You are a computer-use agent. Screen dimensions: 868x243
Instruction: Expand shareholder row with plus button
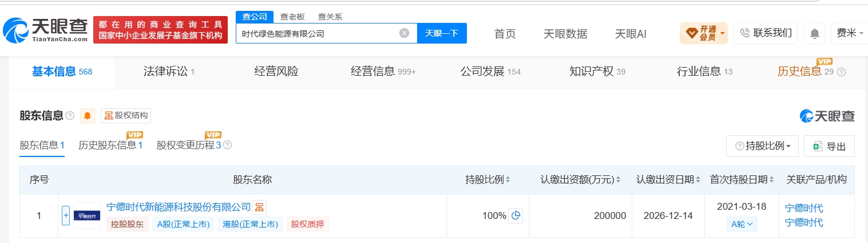66,215
